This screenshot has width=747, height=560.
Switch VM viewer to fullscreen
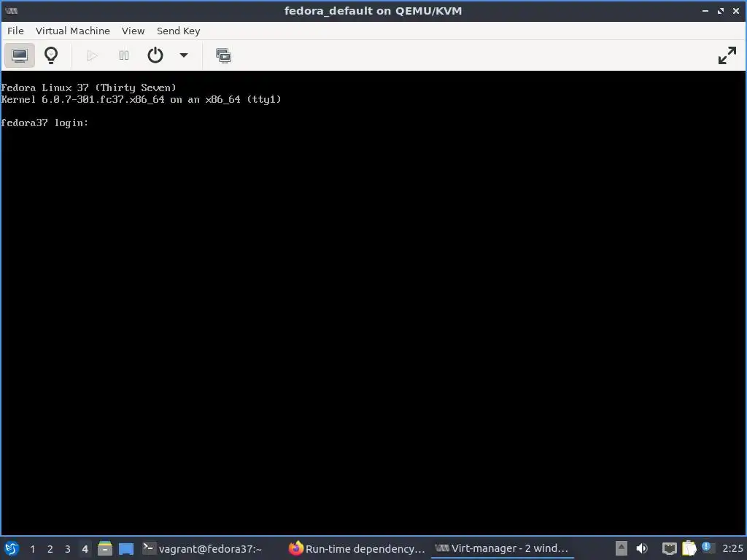[x=727, y=55]
